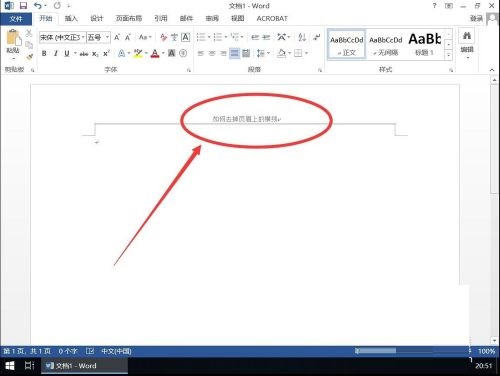Open line spacing options dropdown

pos(263,53)
